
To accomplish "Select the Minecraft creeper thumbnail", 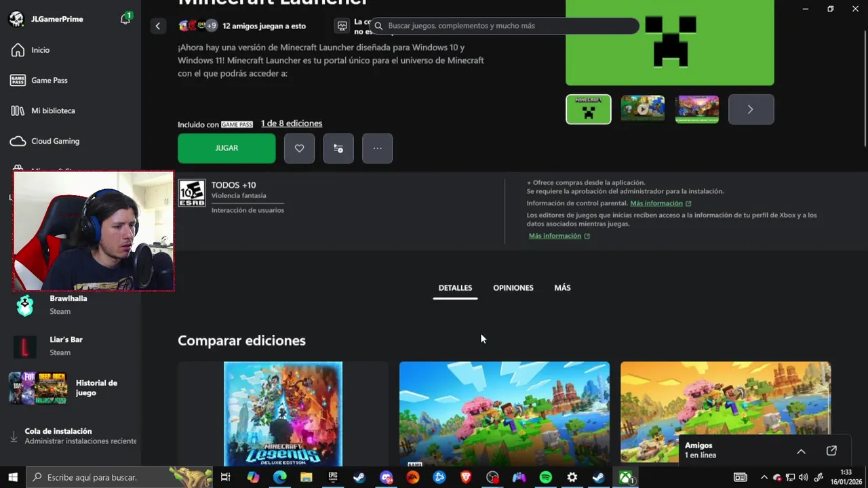I will 589,109.
